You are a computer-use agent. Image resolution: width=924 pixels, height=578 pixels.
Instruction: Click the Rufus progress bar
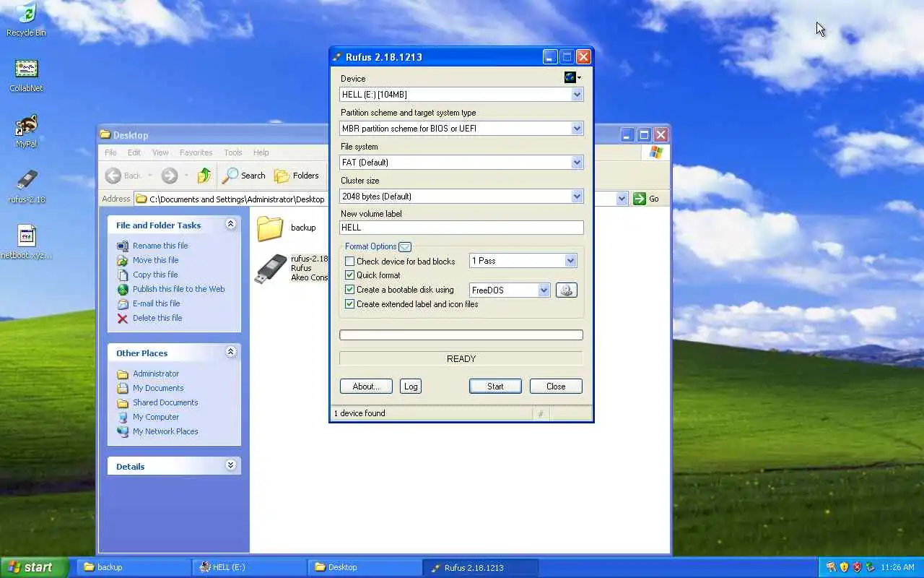[x=461, y=335]
